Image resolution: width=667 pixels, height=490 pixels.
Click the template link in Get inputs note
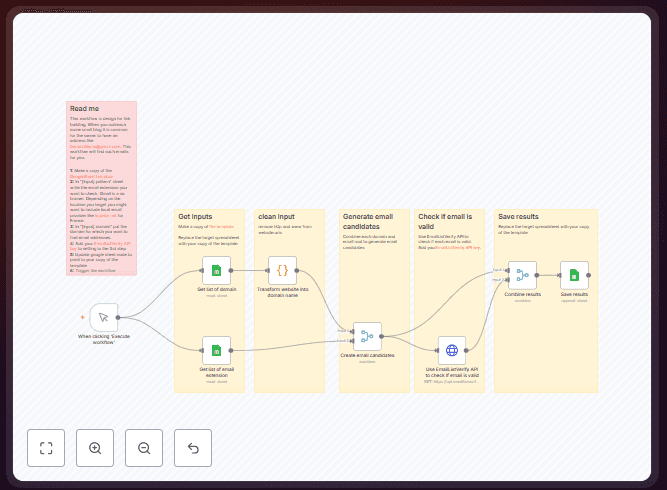[x=222, y=227]
